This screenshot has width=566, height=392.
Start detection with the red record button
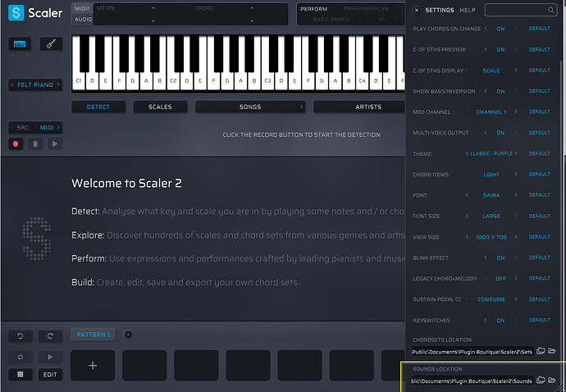(16, 144)
